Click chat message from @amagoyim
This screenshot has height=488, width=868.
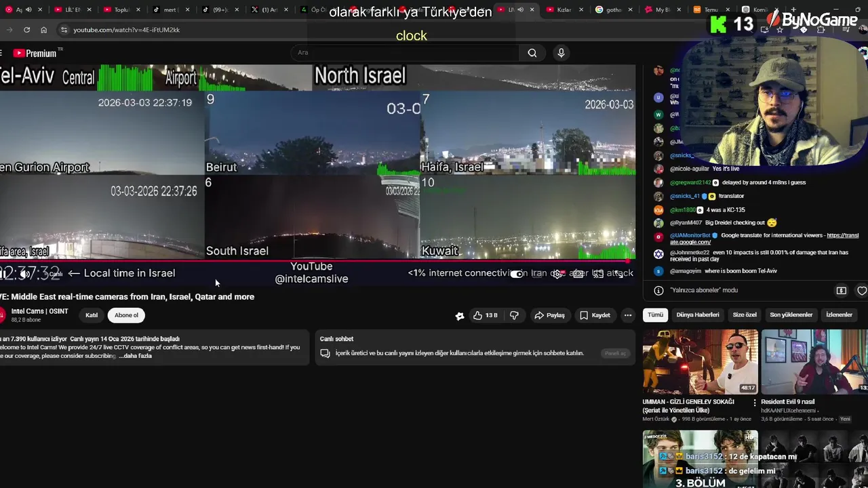pyautogui.click(x=715, y=271)
